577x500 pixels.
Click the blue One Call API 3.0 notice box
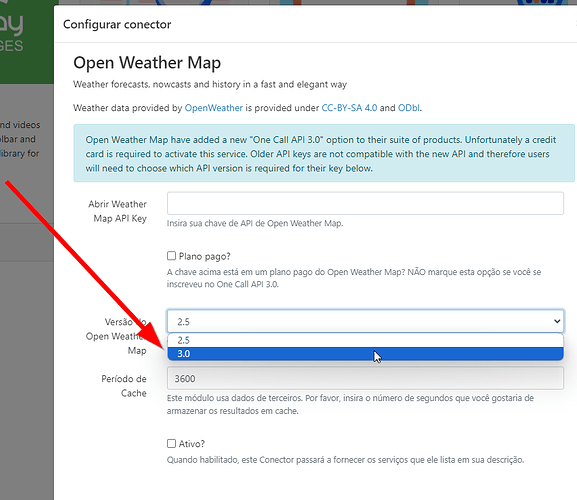pos(324,153)
